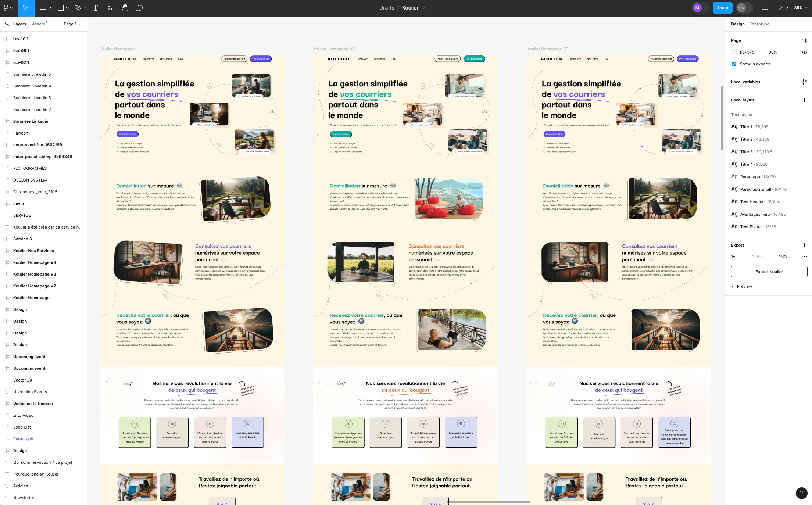This screenshot has width=812, height=505.
Task: Open shape tools dropdown arrow
Action: click(x=67, y=8)
